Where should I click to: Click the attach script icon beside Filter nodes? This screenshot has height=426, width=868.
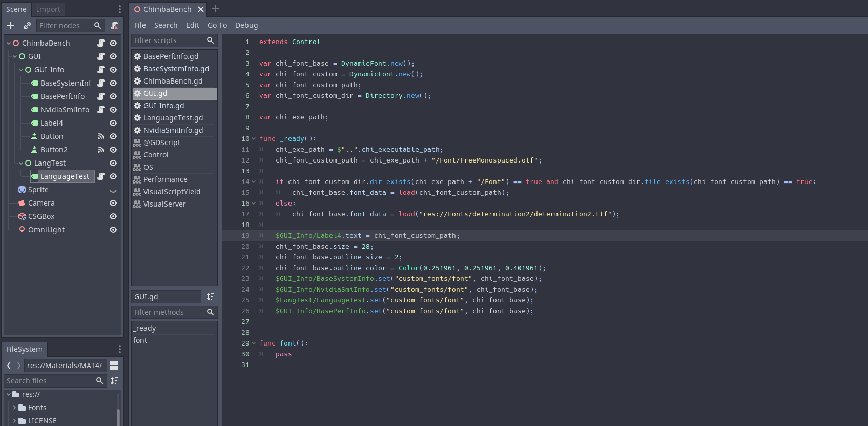click(114, 26)
